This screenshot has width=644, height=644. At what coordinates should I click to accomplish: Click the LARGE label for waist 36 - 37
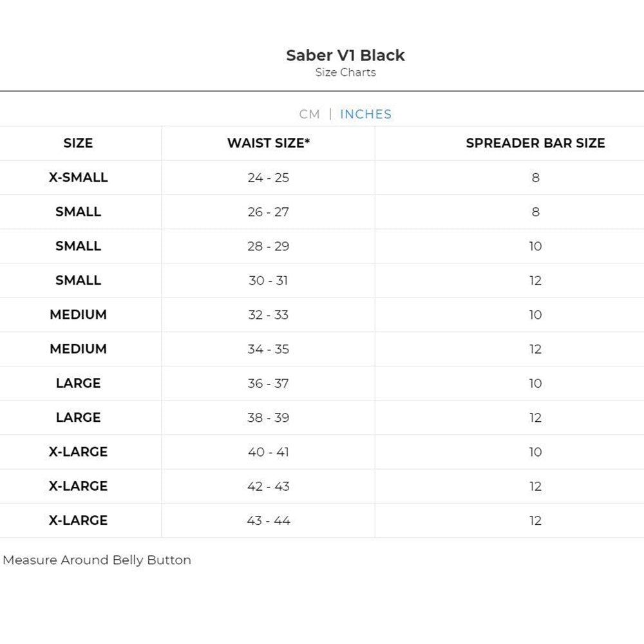(x=78, y=383)
